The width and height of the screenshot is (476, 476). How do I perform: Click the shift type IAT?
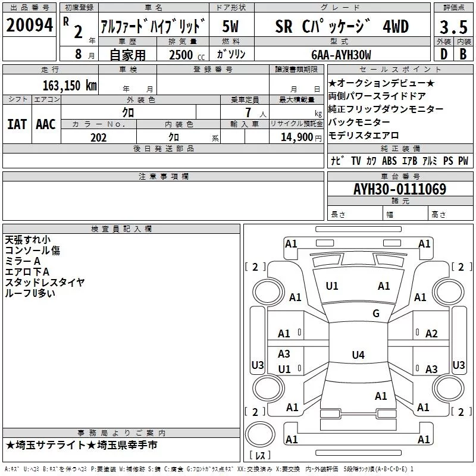[17, 124]
